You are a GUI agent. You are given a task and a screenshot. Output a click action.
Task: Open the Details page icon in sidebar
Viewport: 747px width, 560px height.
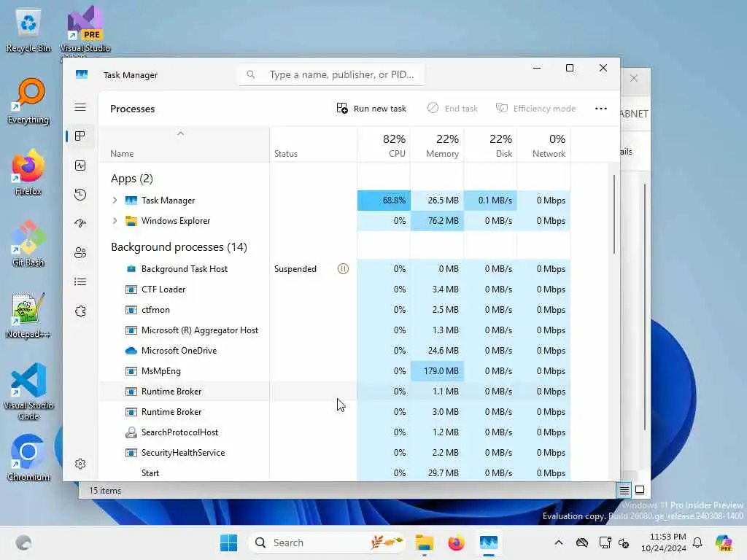(80, 282)
